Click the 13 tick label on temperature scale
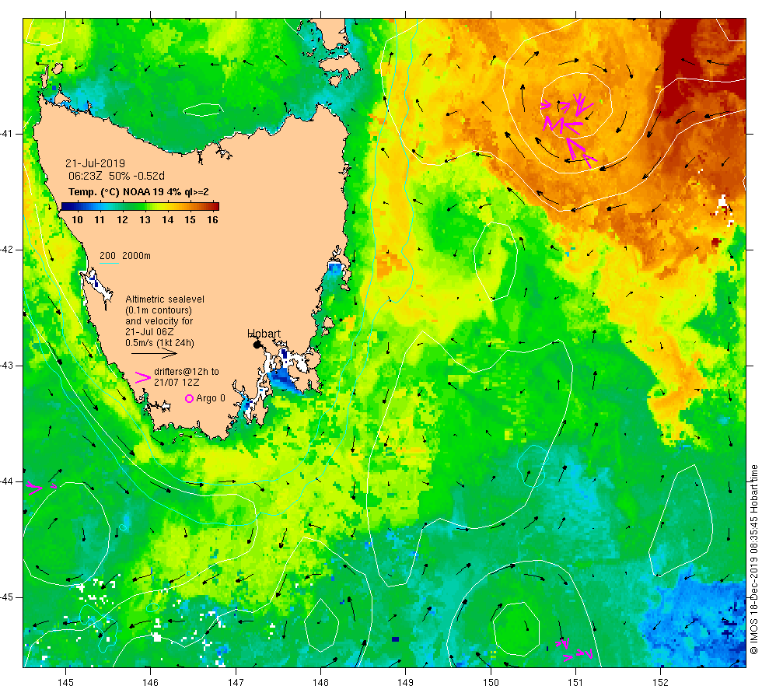Viewport: 762px width, 700px height. pos(145,219)
